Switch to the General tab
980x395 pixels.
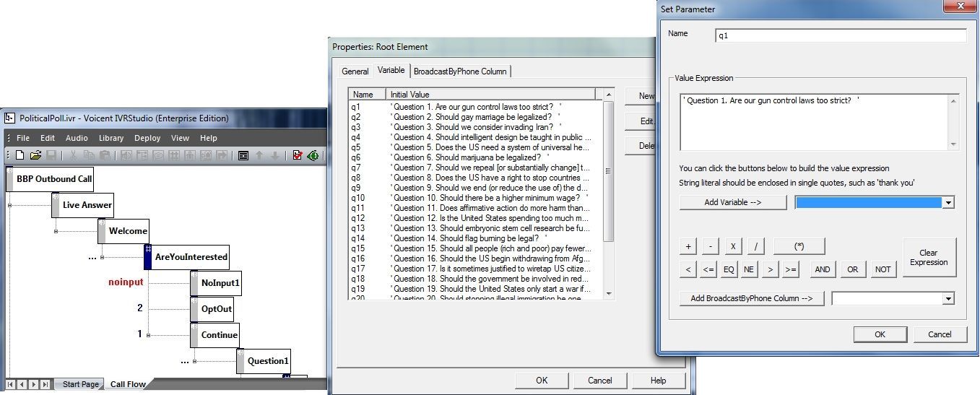coord(355,71)
